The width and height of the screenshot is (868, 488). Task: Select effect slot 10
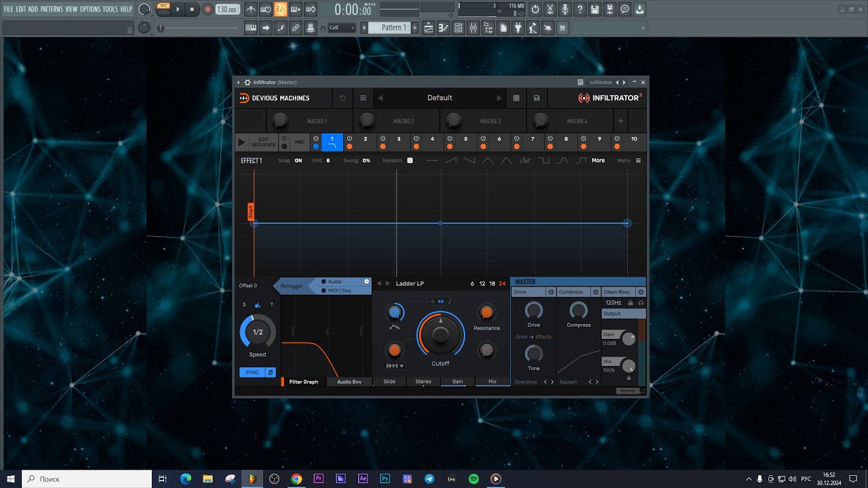coord(634,142)
